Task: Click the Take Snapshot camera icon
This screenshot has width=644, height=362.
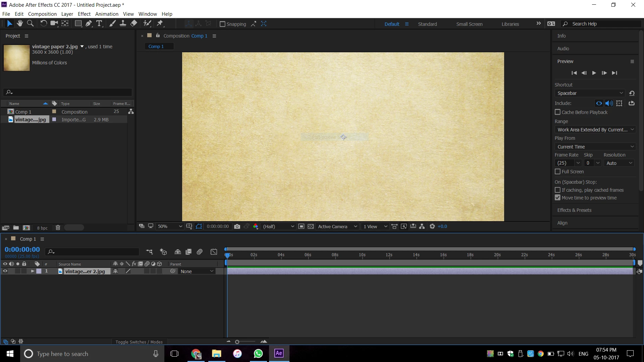Action: (237, 227)
